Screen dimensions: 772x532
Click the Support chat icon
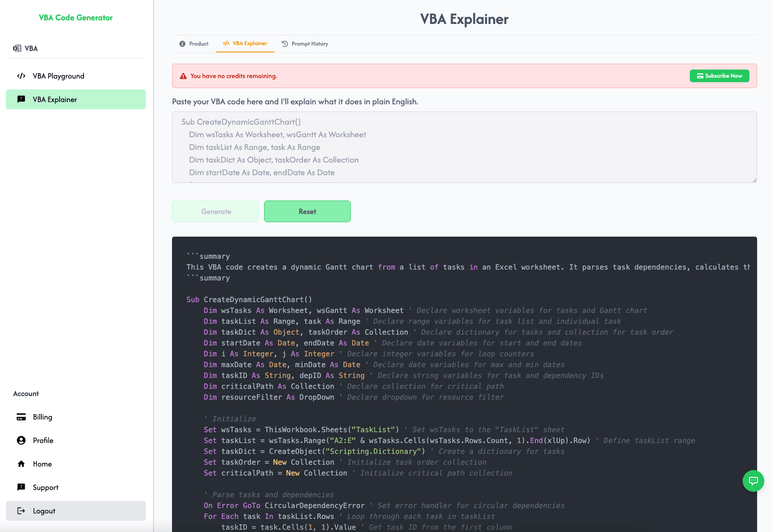pyautogui.click(x=21, y=487)
